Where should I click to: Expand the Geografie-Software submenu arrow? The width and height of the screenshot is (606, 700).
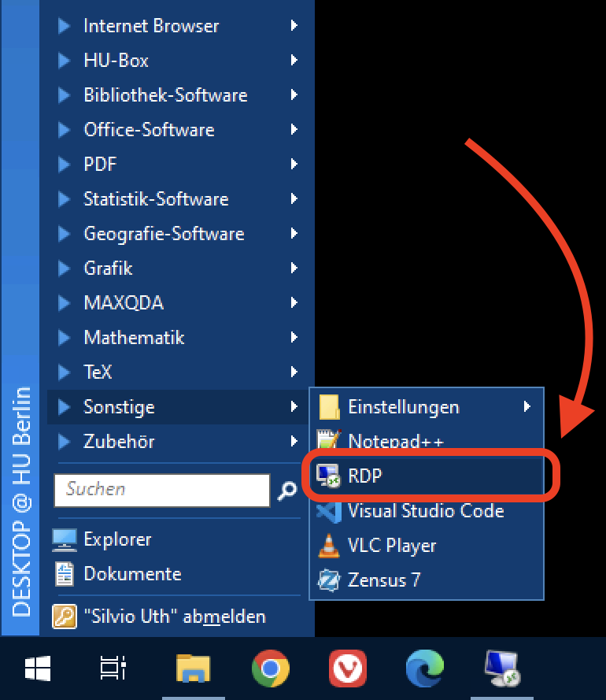[x=294, y=233]
